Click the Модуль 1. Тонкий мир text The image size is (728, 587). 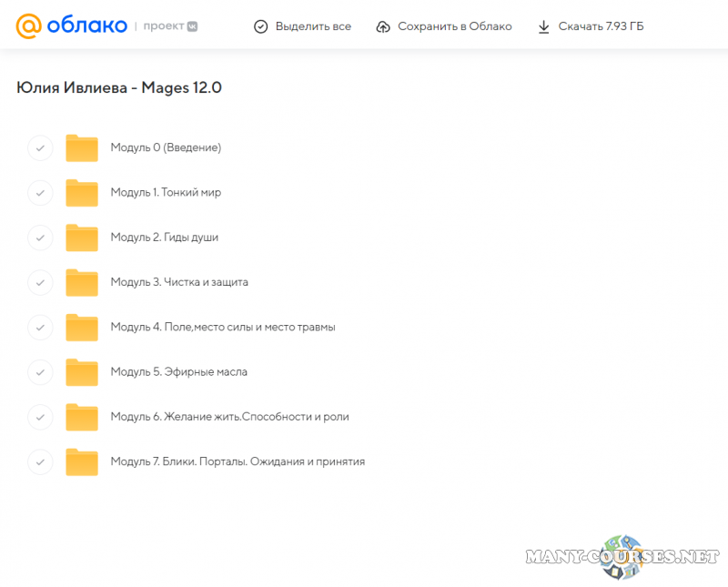166,193
